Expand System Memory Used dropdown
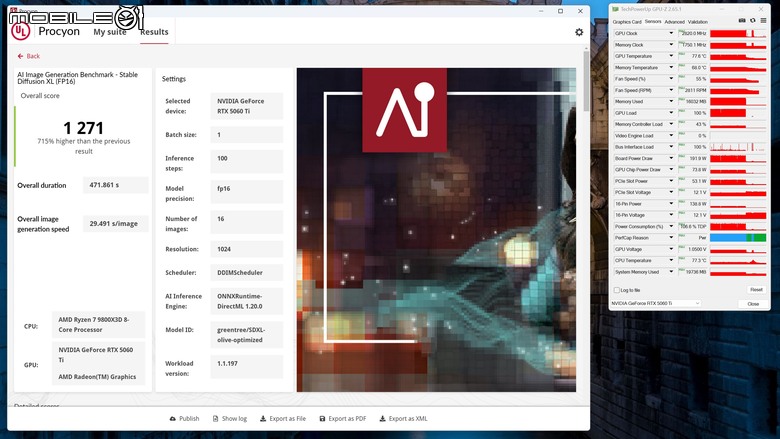This screenshot has width=780, height=439. pos(671,272)
